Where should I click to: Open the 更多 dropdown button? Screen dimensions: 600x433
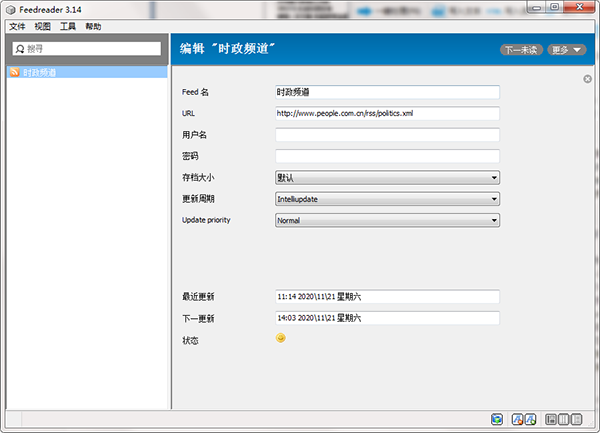click(567, 49)
